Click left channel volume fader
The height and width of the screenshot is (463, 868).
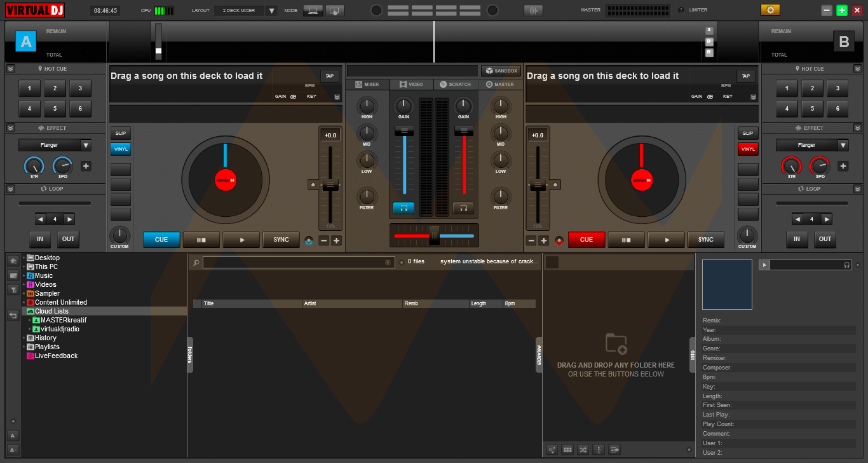[404, 130]
